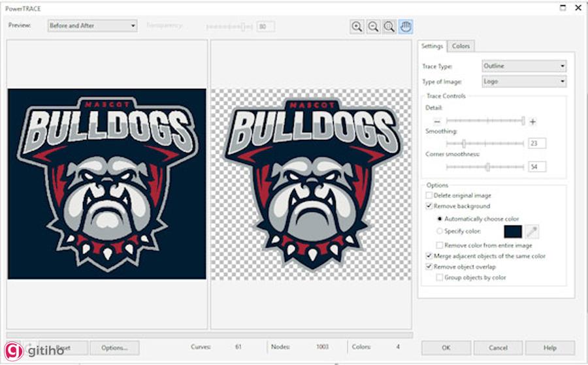Switch to the Colors tab
Viewport: 588px width, 365px height.
(461, 46)
